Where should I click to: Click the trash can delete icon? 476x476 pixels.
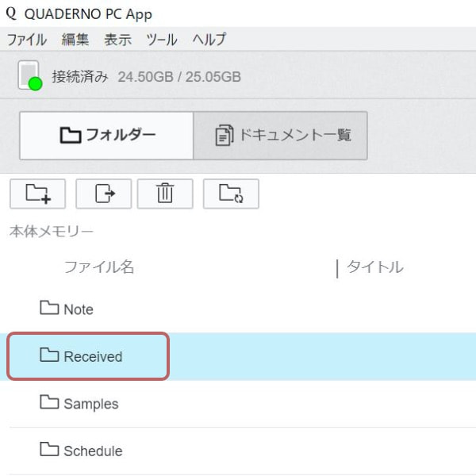tap(165, 194)
